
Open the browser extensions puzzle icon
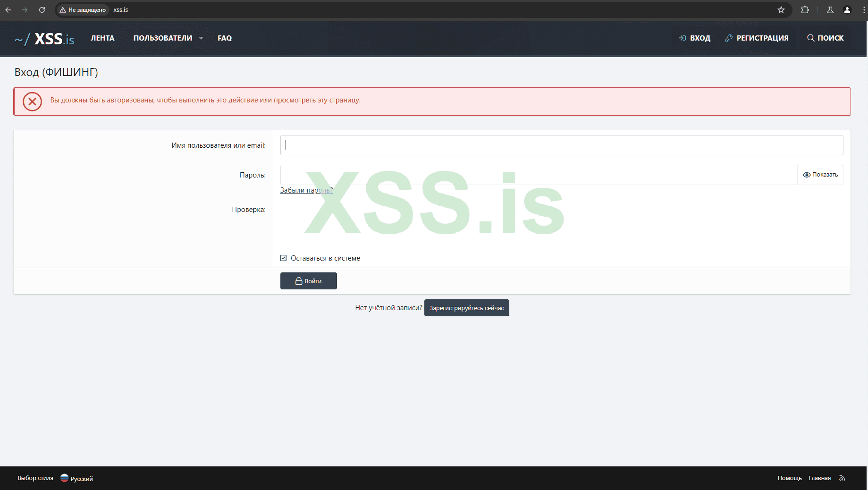point(805,10)
